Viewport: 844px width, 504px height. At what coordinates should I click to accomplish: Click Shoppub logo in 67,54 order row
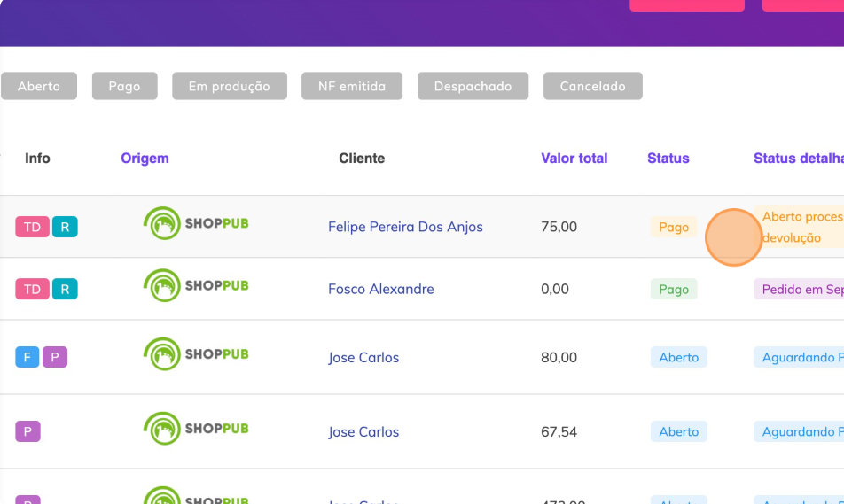pos(196,428)
